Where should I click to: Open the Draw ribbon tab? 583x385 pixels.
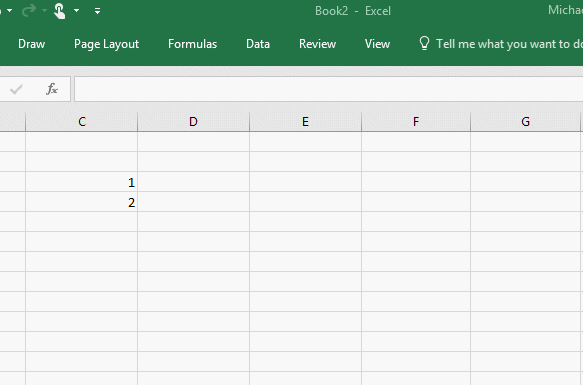32,44
